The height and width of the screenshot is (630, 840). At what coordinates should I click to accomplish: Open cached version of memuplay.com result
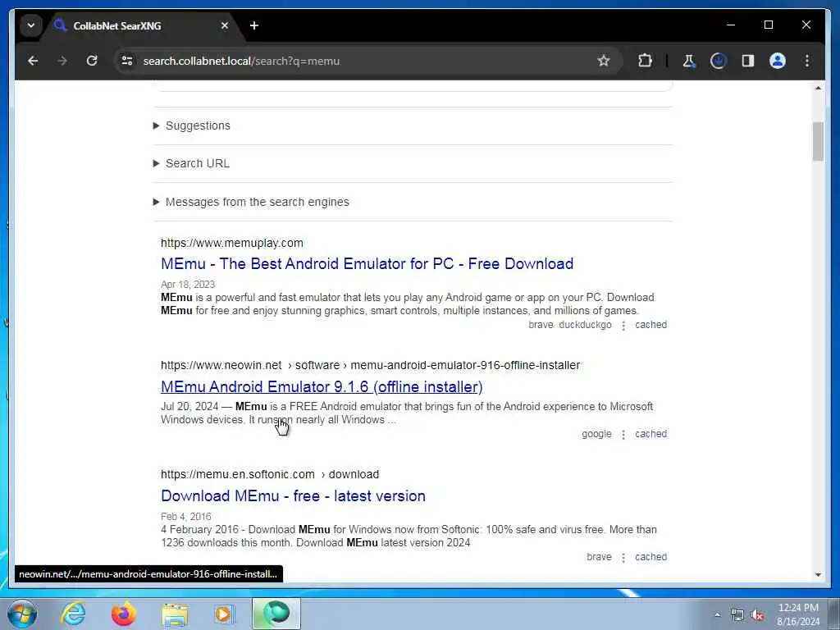pyautogui.click(x=651, y=325)
